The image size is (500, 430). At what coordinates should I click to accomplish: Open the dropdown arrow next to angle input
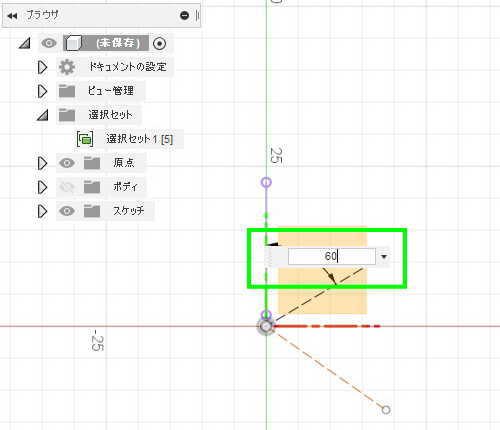[x=384, y=257]
